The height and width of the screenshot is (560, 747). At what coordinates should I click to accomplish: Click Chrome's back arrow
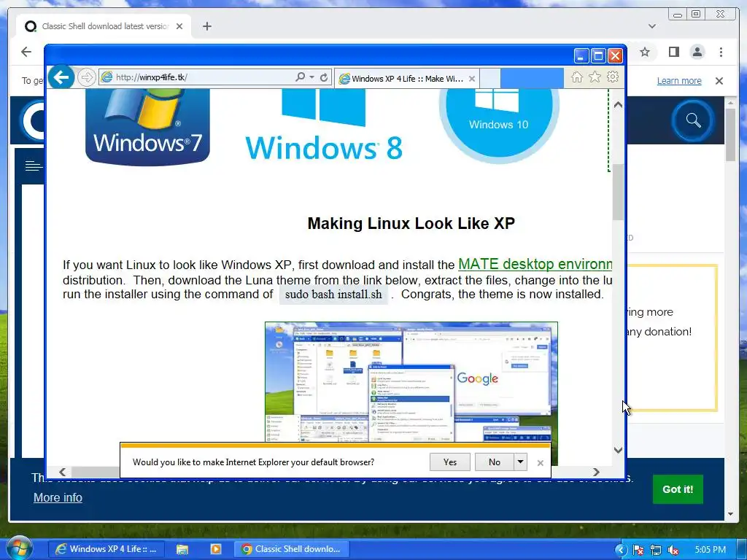click(26, 52)
